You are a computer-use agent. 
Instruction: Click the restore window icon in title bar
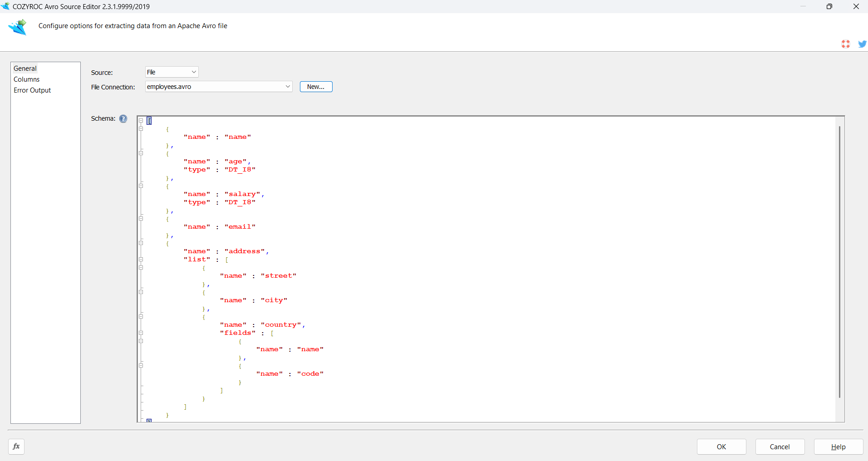pyautogui.click(x=829, y=6)
